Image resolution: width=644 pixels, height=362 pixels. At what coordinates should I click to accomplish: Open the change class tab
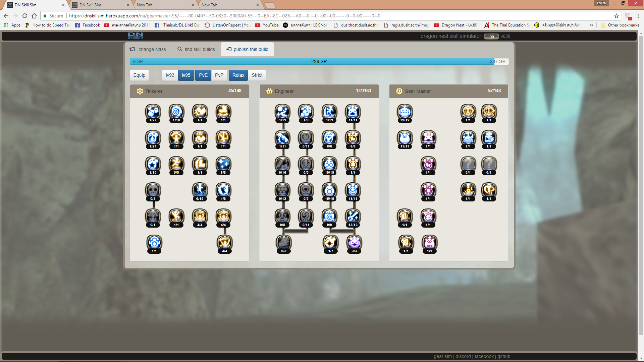tap(148, 49)
